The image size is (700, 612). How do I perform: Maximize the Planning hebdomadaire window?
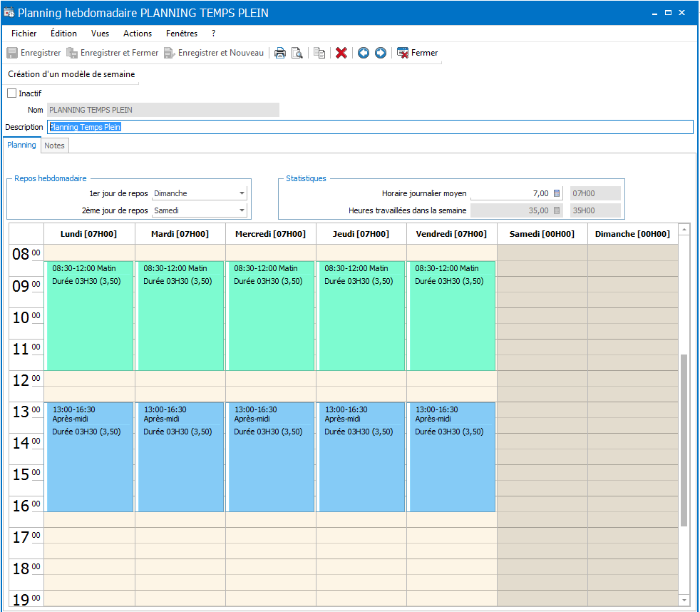click(668, 13)
